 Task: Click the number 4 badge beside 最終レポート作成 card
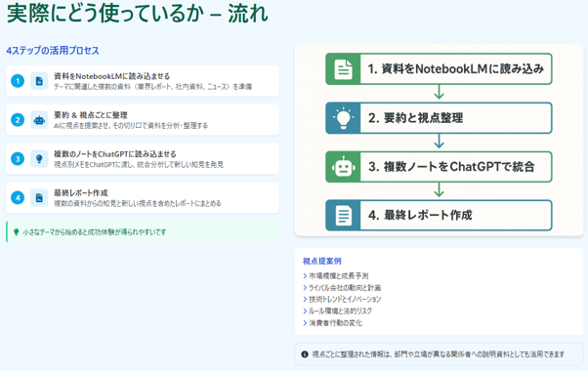pyautogui.click(x=18, y=198)
